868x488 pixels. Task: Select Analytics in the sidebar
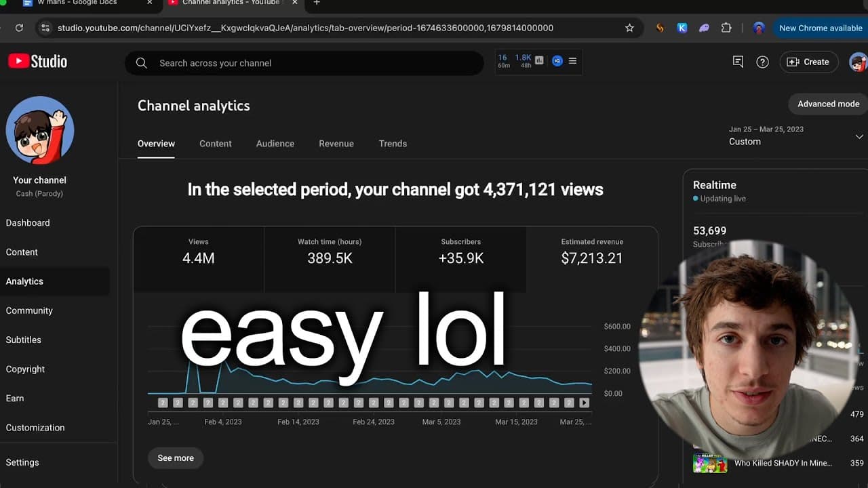(x=55, y=281)
